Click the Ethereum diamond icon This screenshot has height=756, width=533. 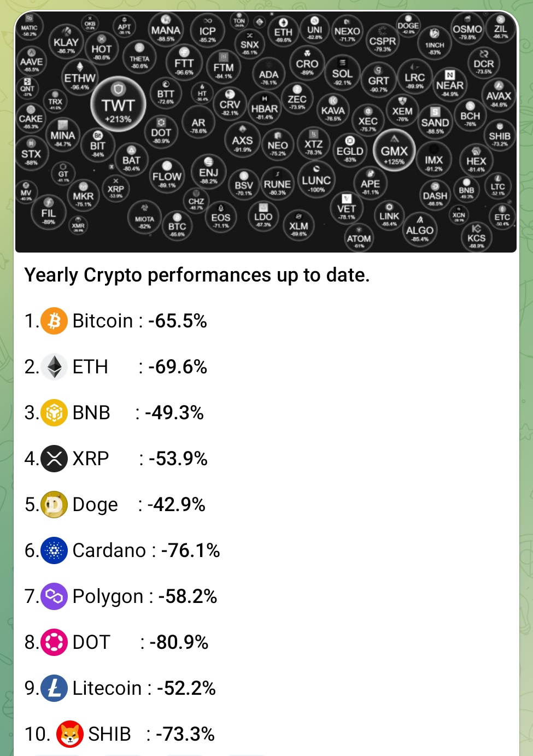(54, 367)
